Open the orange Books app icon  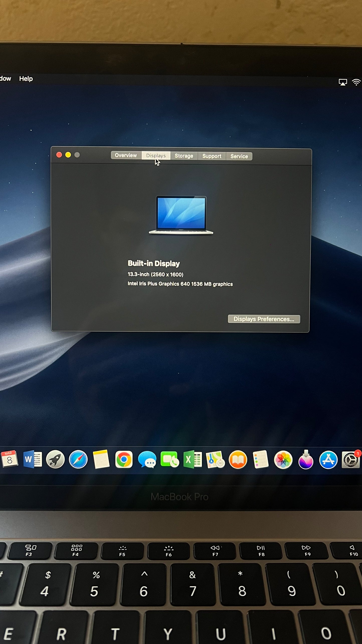pos(238,459)
